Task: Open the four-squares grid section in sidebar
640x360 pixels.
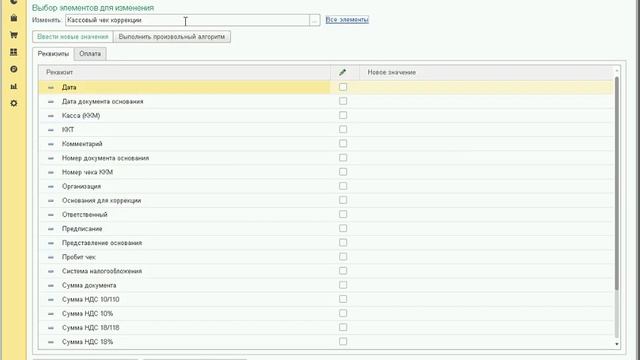Action: click(13, 52)
